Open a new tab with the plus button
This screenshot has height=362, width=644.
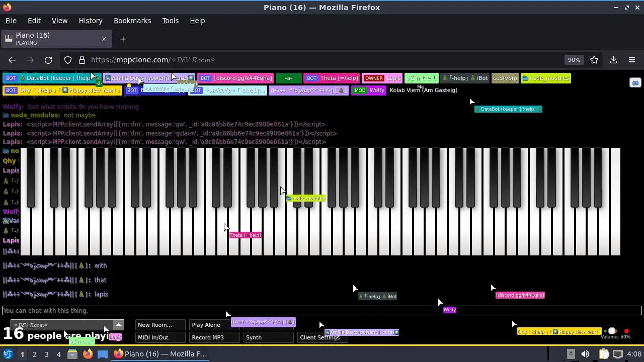click(123, 39)
